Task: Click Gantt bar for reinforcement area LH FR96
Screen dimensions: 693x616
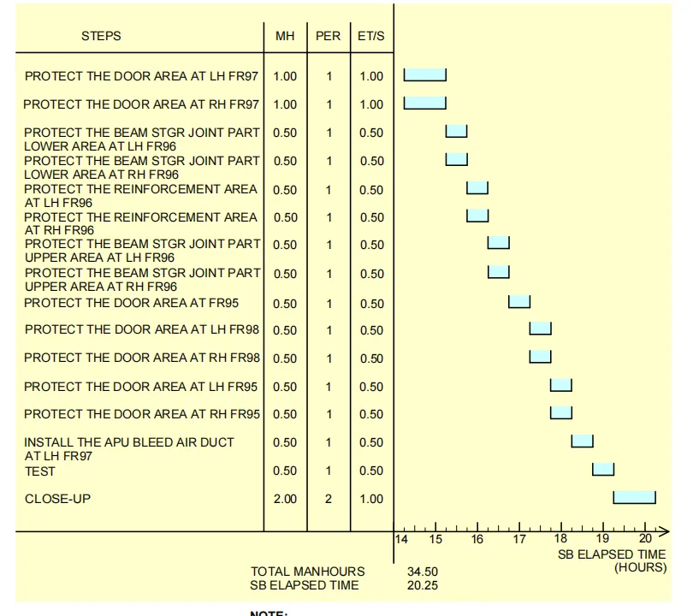Action: 477,188
